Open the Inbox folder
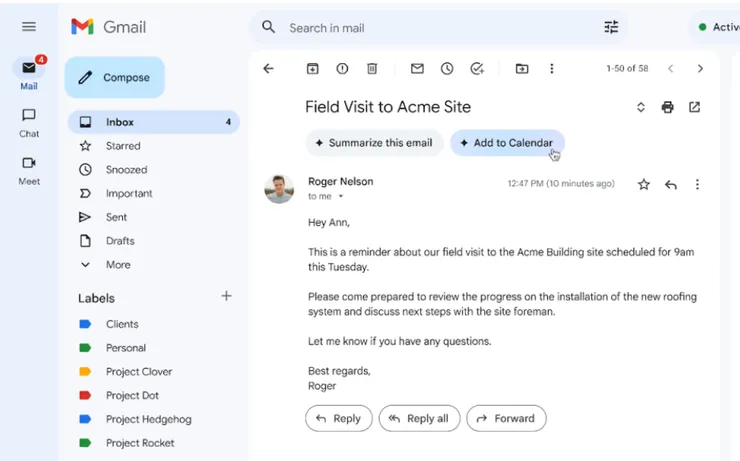The image size is (740, 461). coord(120,122)
